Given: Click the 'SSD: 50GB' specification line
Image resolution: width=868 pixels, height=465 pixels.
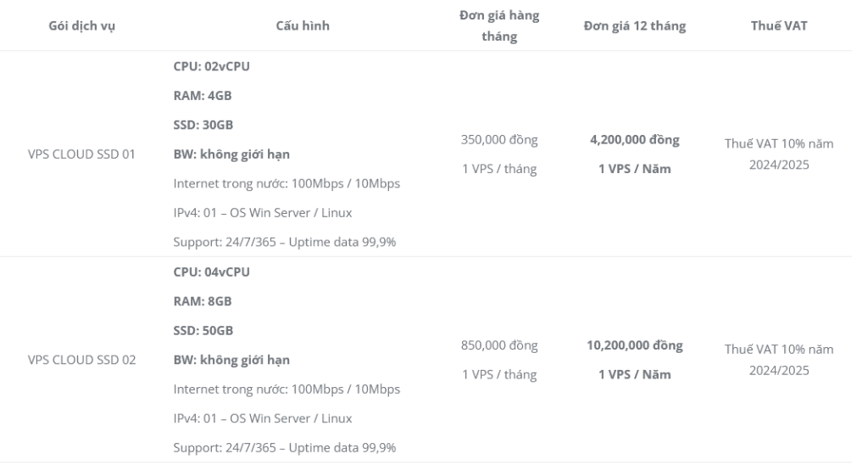Looking at the screenshot, I should tap(203, 331).
